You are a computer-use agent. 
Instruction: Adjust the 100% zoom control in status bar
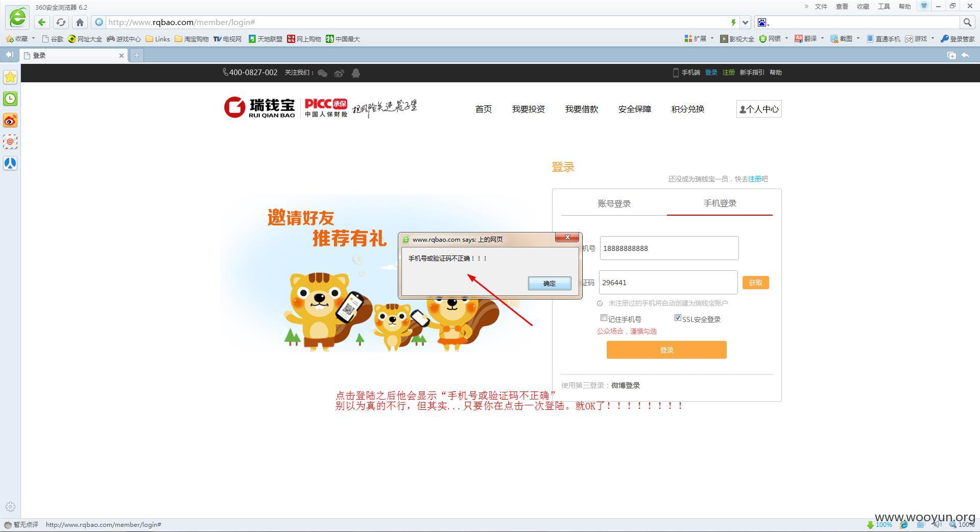click(962, 524)
